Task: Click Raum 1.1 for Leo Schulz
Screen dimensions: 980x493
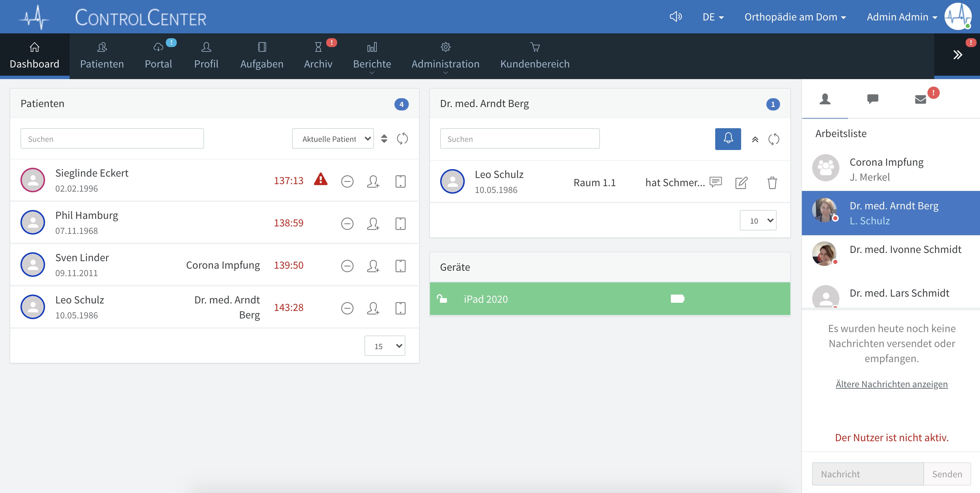Action: 595,182
